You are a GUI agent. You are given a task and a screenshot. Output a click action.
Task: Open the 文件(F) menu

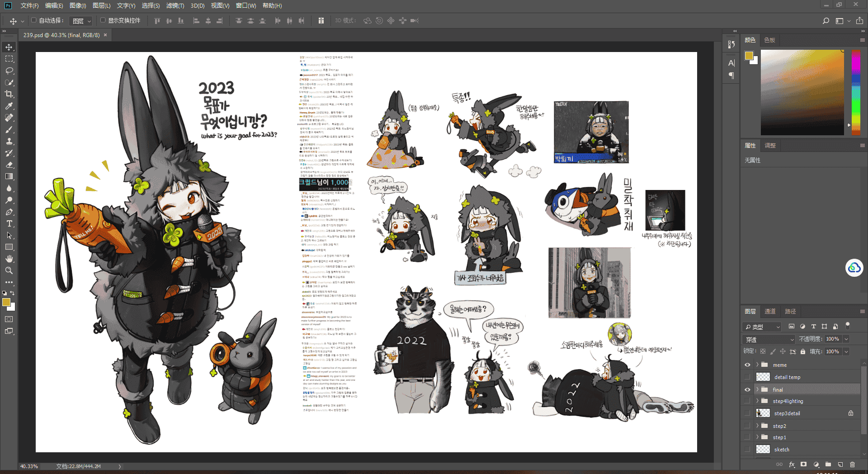(x=29, y=5)
